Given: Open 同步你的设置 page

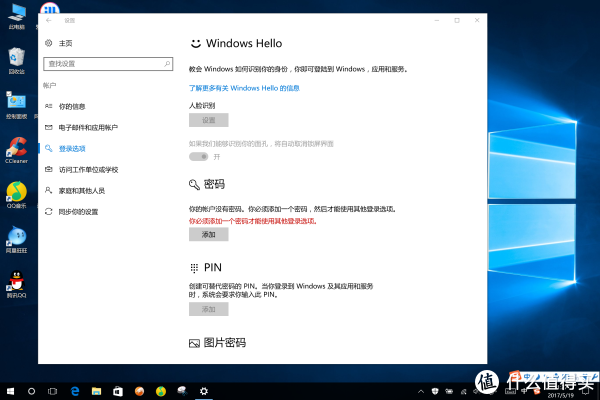Looking at the screenshot, I should [x=78, y=212].
